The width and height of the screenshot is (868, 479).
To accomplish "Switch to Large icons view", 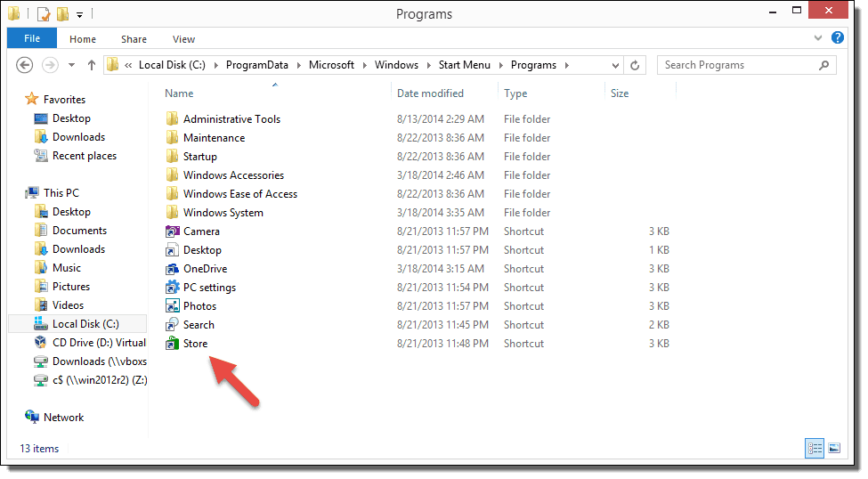I will (x=834, y=448).
